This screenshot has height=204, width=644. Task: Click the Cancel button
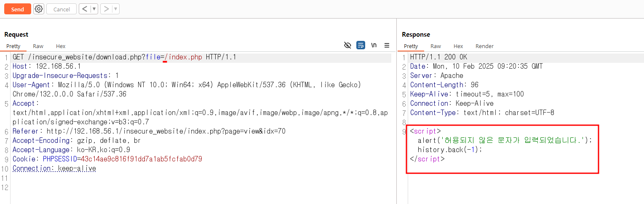pyautogui.click(x=61, y=9)
